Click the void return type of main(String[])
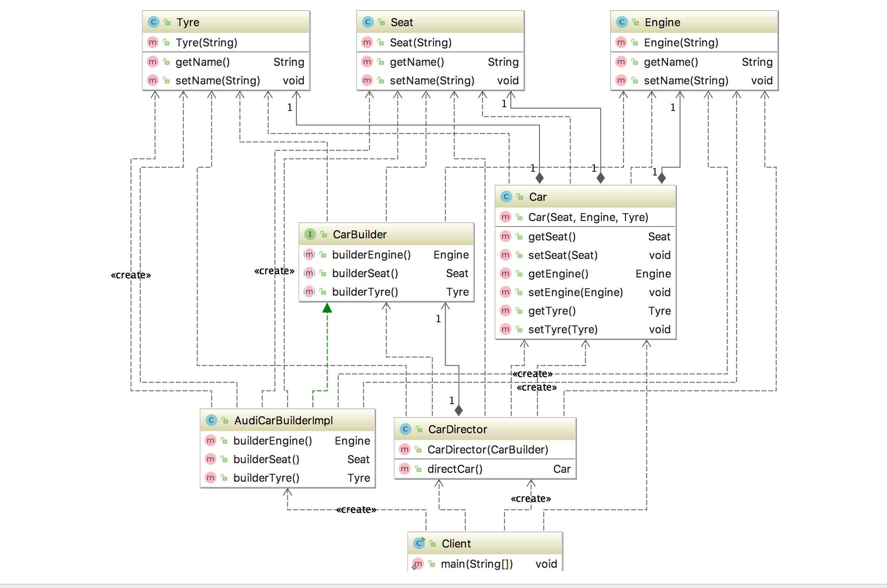The width and height of the screenshot is (887, 588). click(x=546, y=564)
